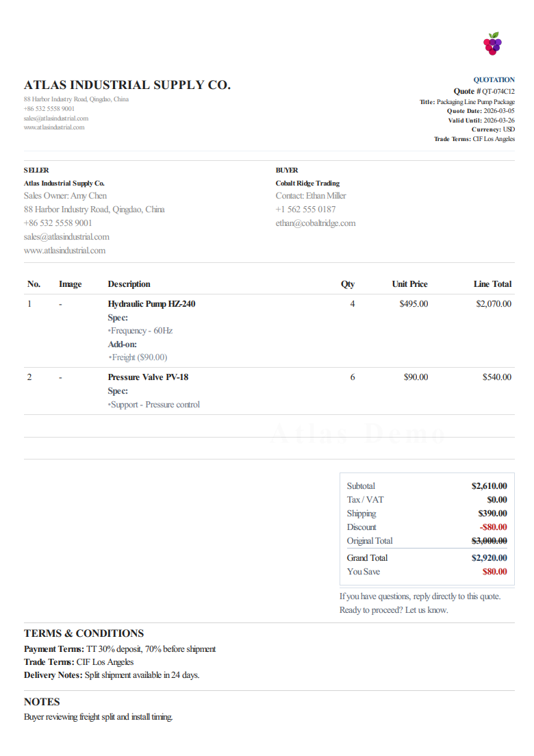Open the sales email beneath the company heading
The height and width of the screenshot is (756, 534).
tap(56, 118)
